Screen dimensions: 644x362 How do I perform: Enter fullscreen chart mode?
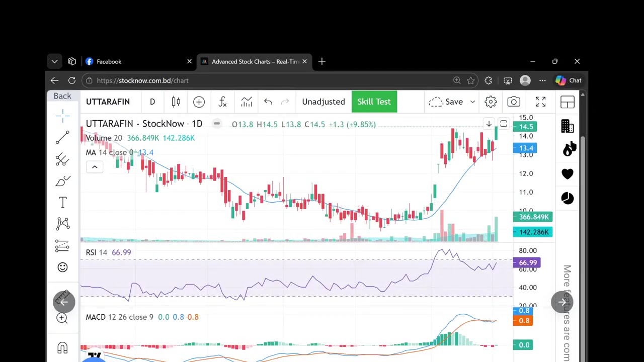(540, 102)
